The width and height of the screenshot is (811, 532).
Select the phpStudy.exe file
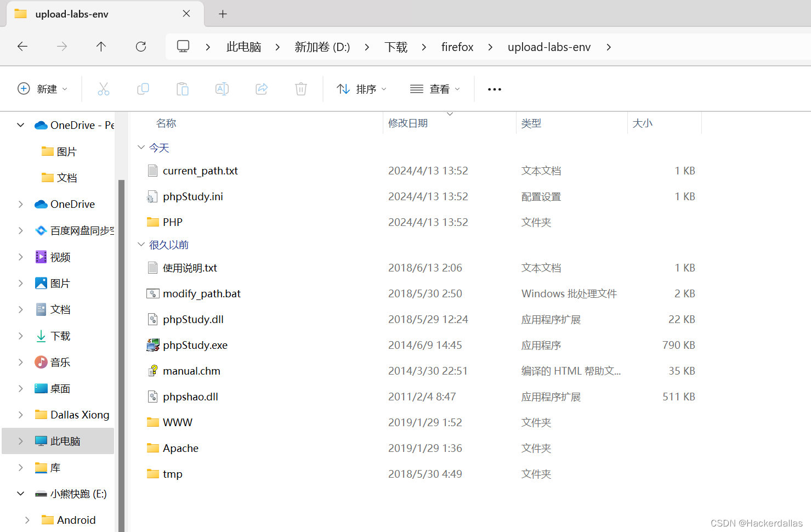195,345
